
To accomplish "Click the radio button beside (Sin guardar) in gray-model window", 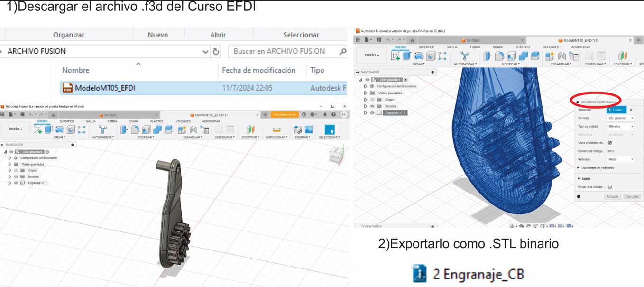I will point(47,152).
